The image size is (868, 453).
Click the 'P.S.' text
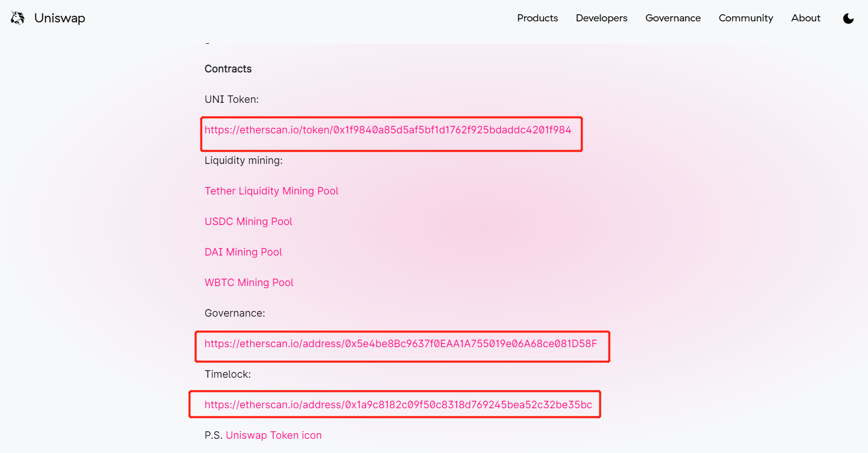coord(214,435)
